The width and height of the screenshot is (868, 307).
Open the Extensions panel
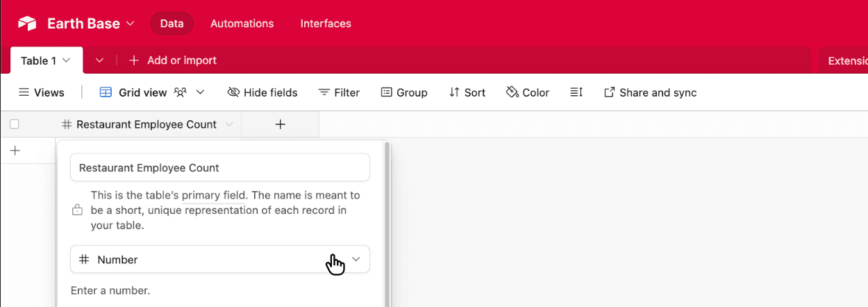(847, 60)
